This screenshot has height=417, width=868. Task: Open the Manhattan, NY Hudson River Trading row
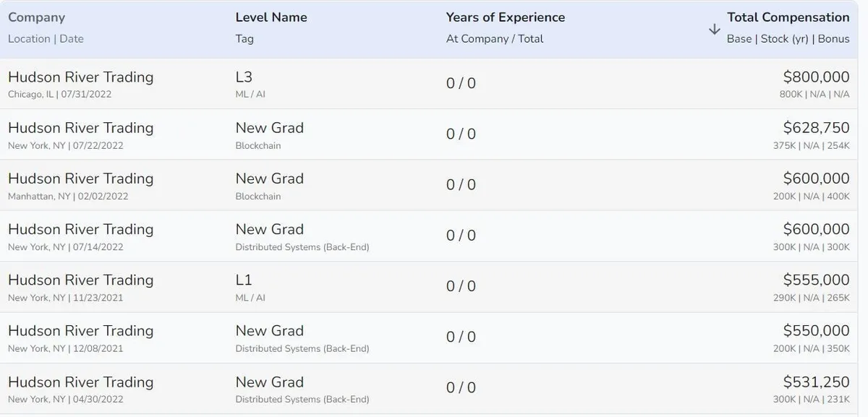[80, 179]
